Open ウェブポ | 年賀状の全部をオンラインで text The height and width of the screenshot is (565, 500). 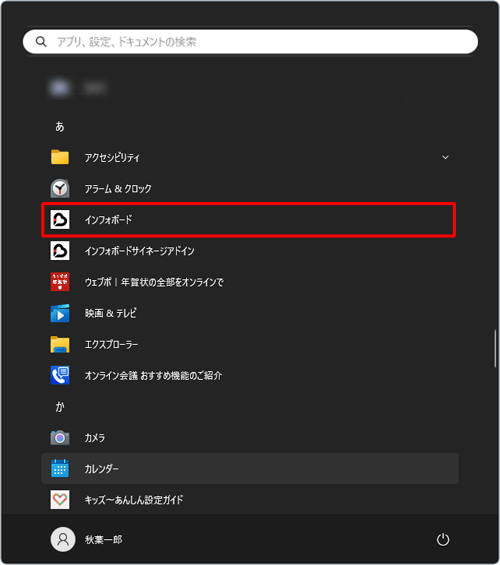click(154, 282)
